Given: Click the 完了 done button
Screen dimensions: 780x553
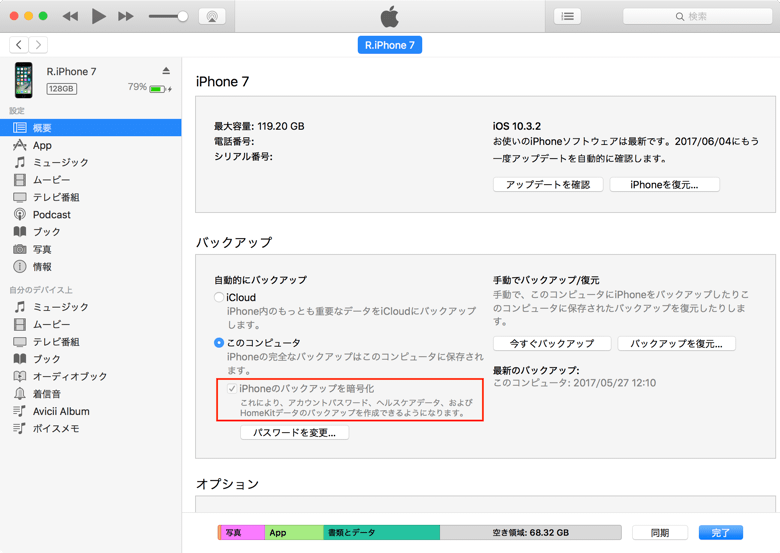Looking at the screenshot, I should (721, 533).
